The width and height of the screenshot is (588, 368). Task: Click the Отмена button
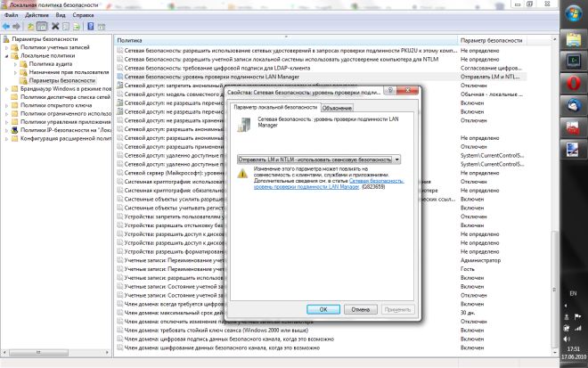pyautogui.click(x=361, y=309)
